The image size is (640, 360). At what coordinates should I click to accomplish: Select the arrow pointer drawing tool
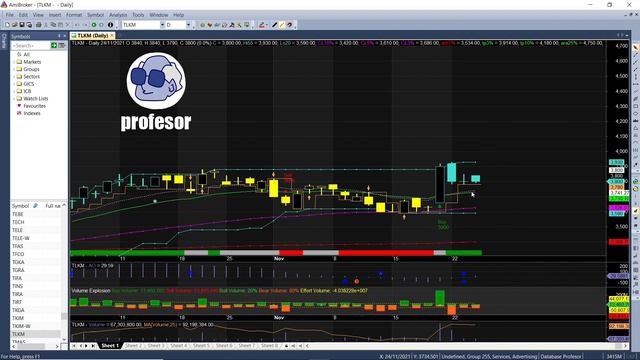pyautogui.click(x=636, y=47)
